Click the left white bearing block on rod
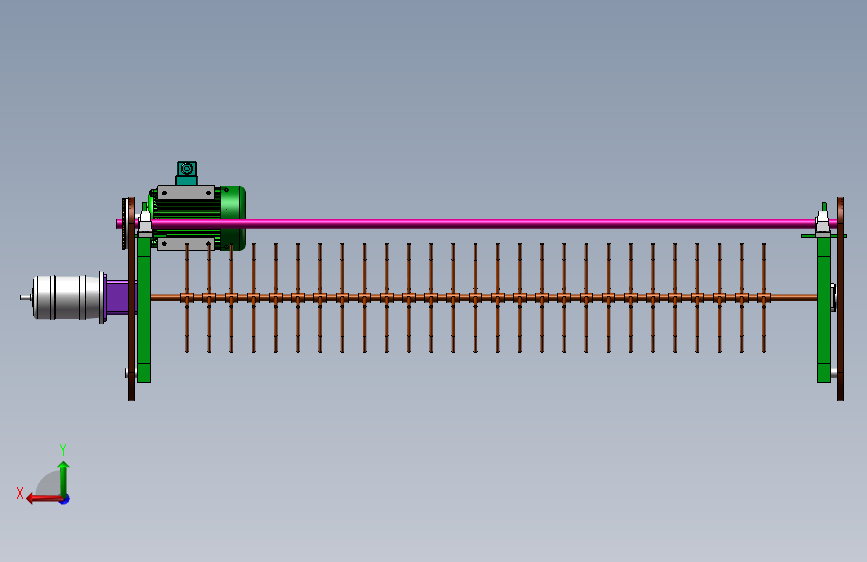Screen dimensions: 867x562 145,223
